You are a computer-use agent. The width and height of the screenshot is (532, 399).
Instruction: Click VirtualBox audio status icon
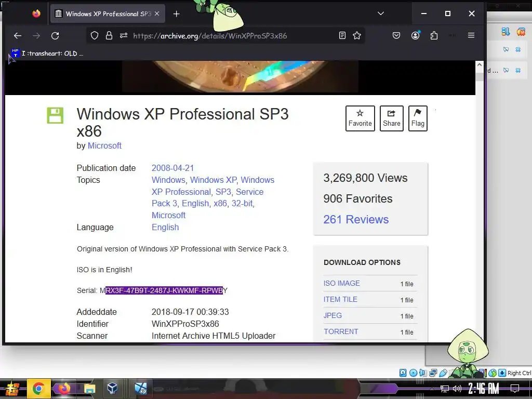pyautogui.click(x=423, y=373)
